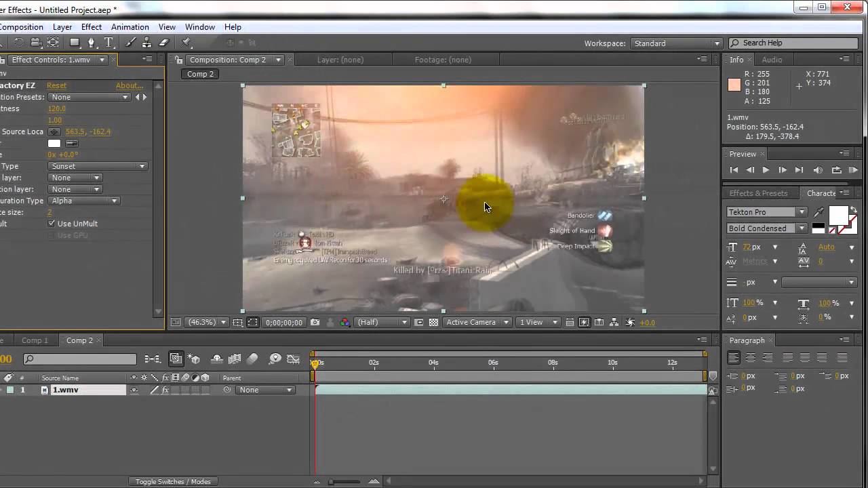Click the white Color swatch in Effect Controls
Image resolution: width=868 pixels, height=488 pixels.
coord(54,143)
